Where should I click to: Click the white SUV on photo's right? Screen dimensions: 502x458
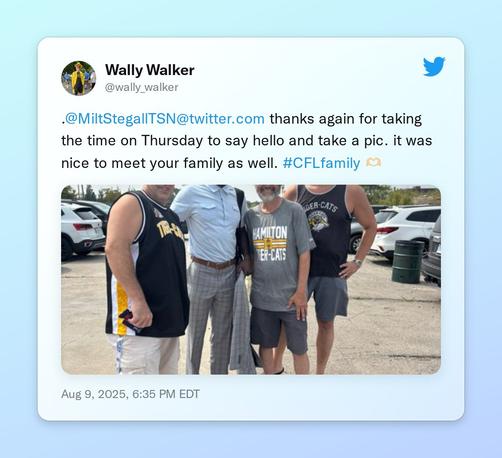click(405, 228)
